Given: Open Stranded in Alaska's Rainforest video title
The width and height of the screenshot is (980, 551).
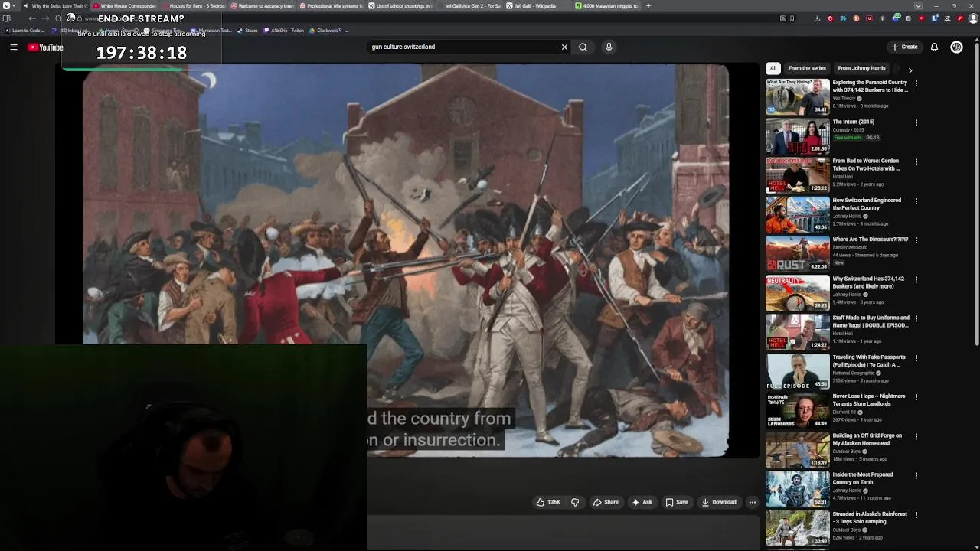Looking at the screenshot, I should pos(870,517).
